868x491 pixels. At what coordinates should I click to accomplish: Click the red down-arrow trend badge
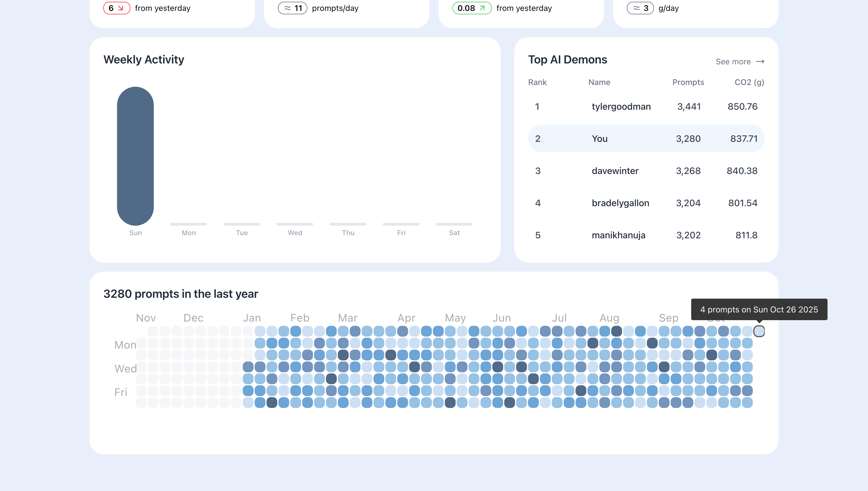pyautogui.click(x=116, y=8)
